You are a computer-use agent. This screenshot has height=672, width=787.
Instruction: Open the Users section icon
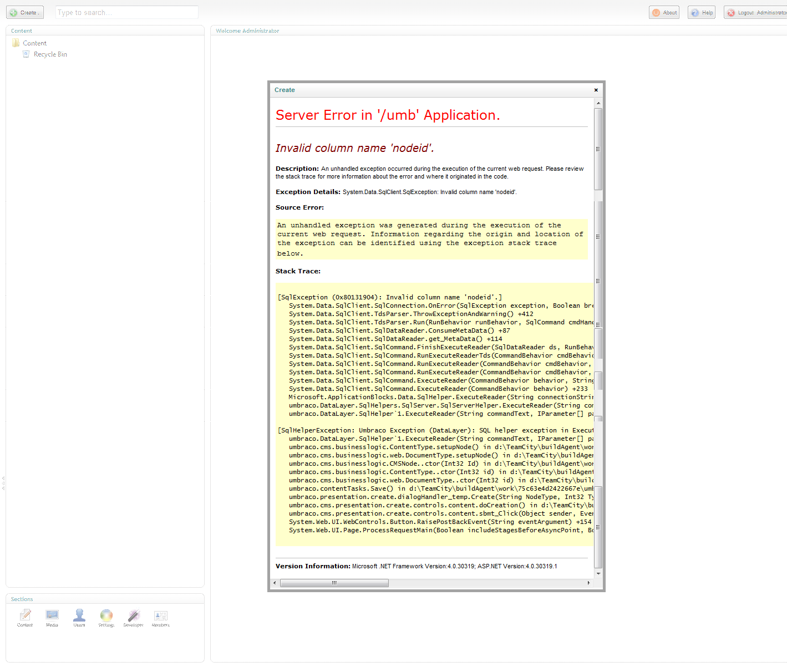point(79,615)
